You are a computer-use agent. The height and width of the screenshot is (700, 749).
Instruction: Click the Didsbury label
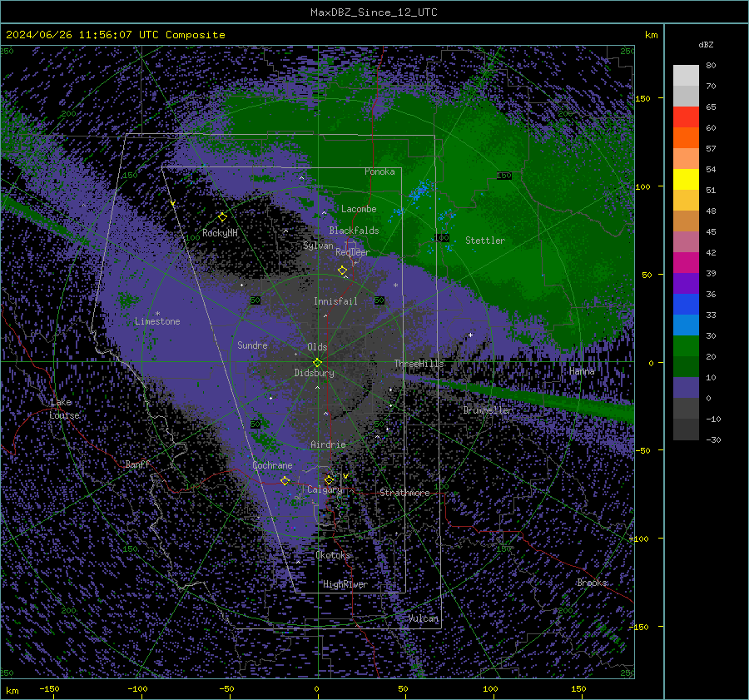click(x=314, y=373)
